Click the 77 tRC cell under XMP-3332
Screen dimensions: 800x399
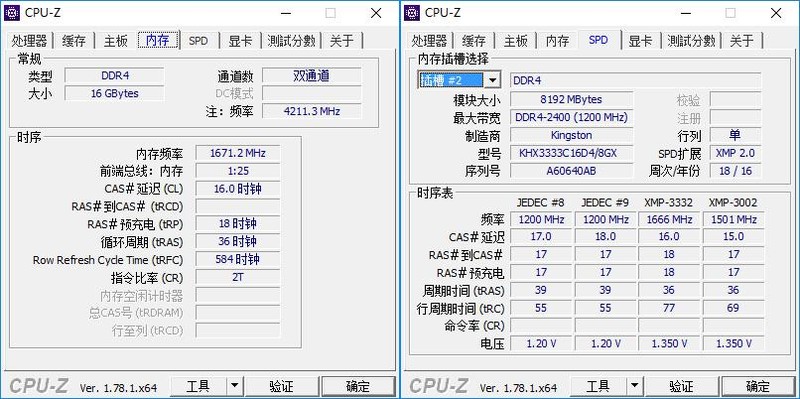669,308
